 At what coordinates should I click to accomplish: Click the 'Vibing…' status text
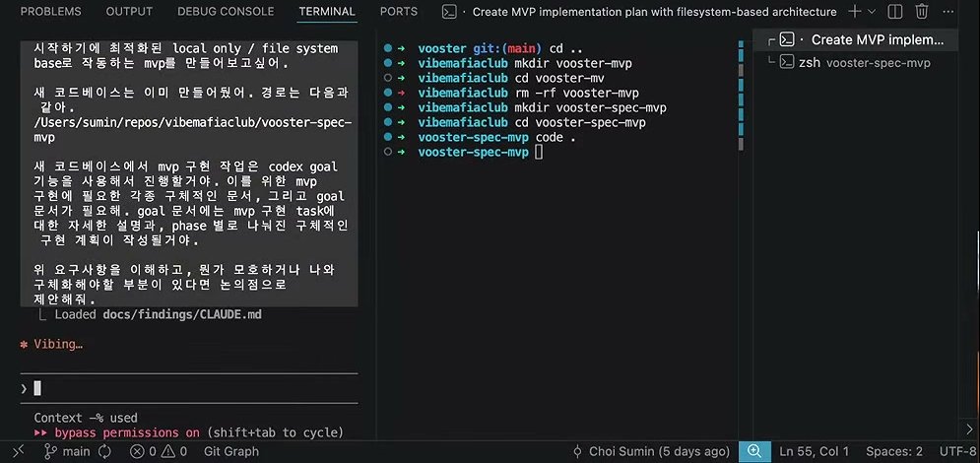[58, 344]
